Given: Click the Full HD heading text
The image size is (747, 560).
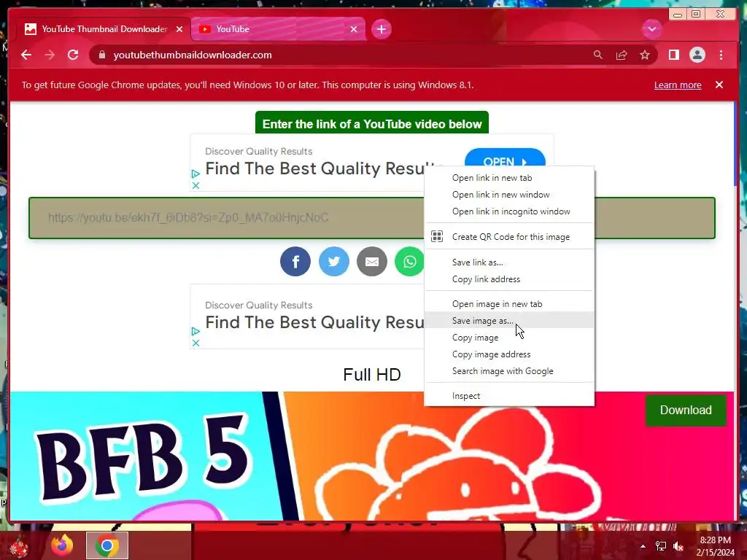Looking at the screenshot, I should click(372, 375).
